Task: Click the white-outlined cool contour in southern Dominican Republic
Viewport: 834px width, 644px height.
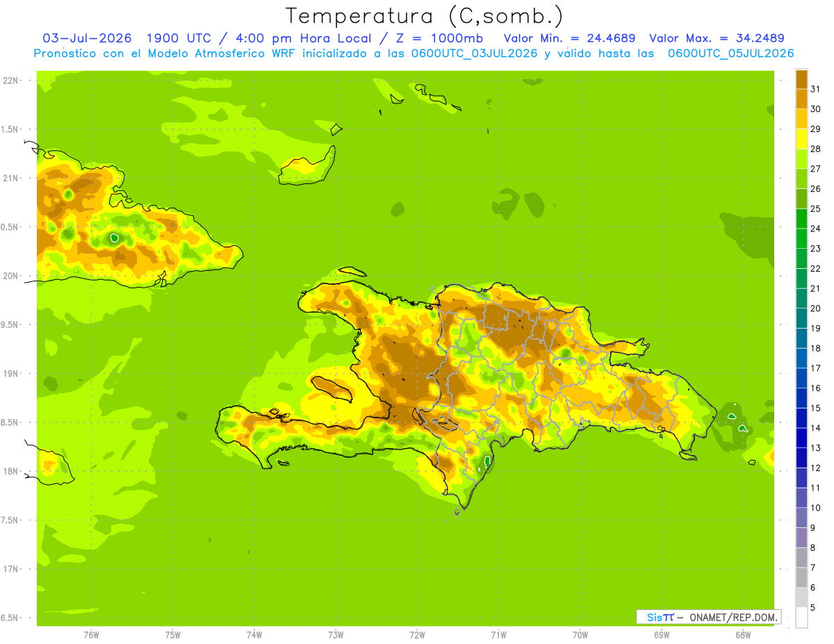Action: click(487, 462)
